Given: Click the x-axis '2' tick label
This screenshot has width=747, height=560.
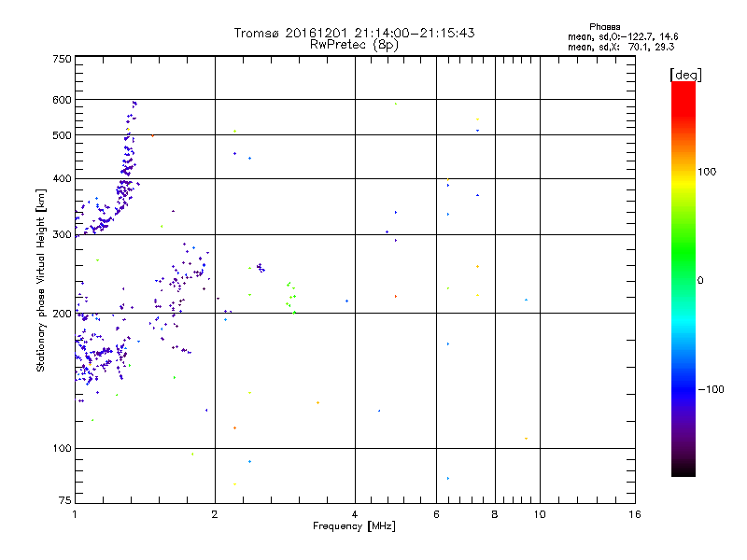Looking at the screenshot, I should point(215,514).
